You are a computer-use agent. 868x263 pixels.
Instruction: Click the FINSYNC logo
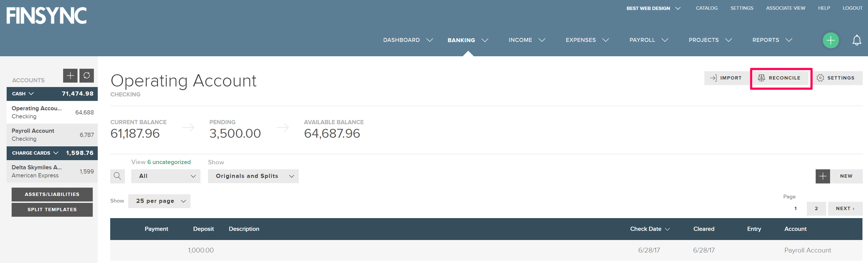47,16
